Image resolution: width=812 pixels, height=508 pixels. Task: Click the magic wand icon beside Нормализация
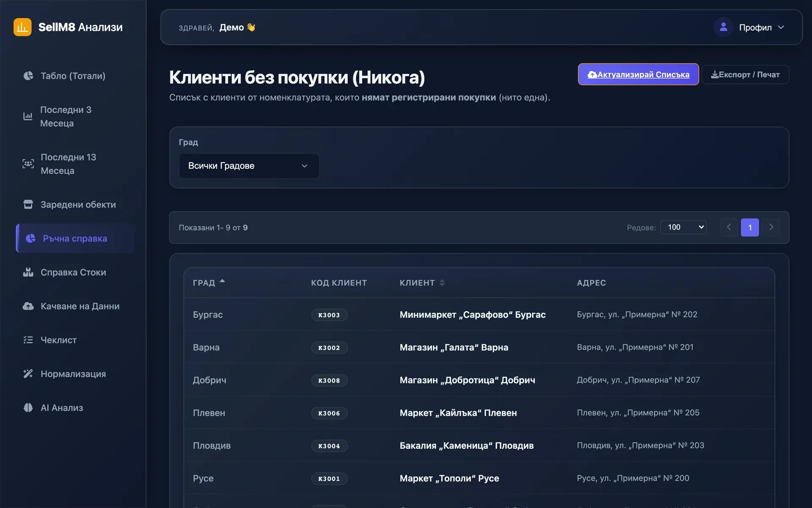pos(28,374)
